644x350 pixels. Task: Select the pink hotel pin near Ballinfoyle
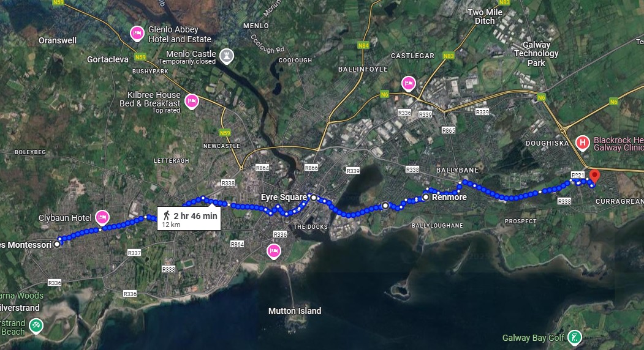click(408, 84)
